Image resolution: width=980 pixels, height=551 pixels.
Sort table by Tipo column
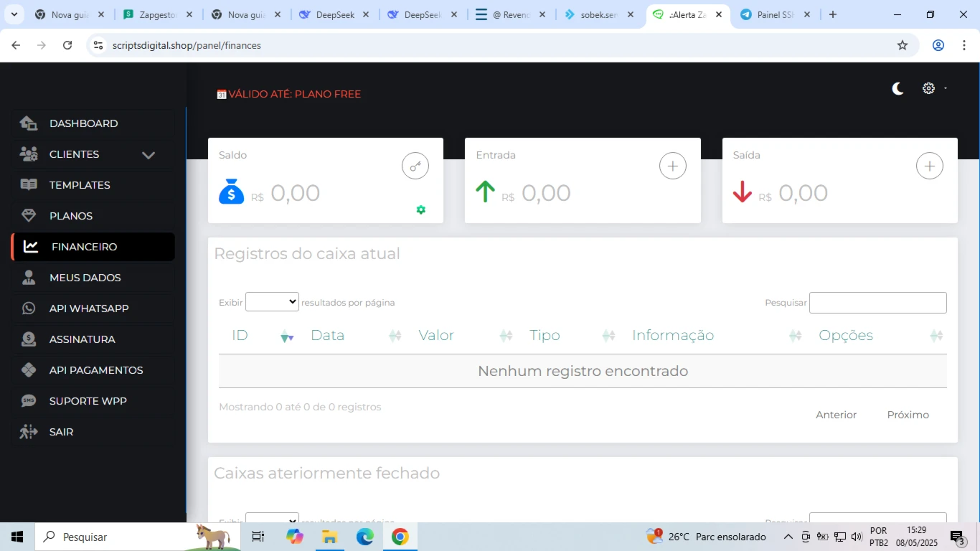click(567, 336)
